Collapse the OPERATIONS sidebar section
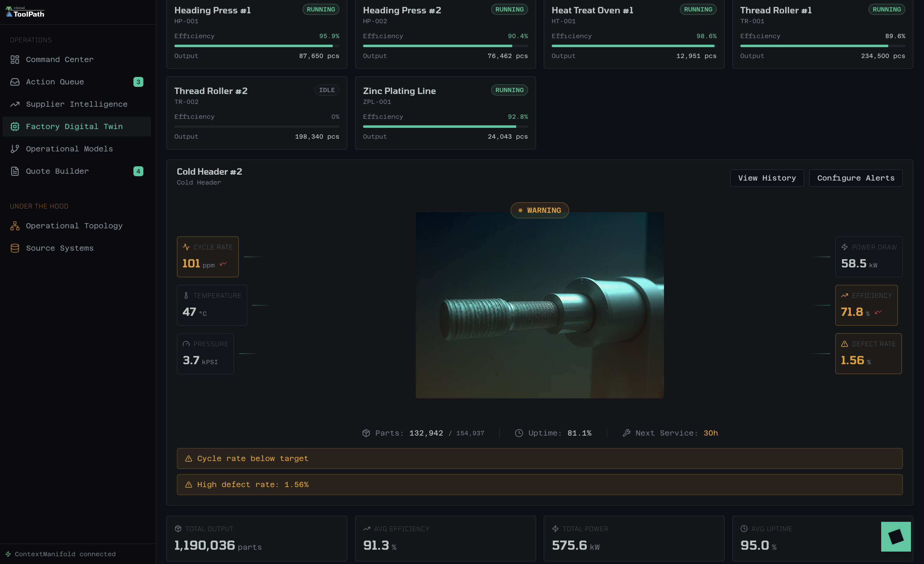 pos(31,40)
